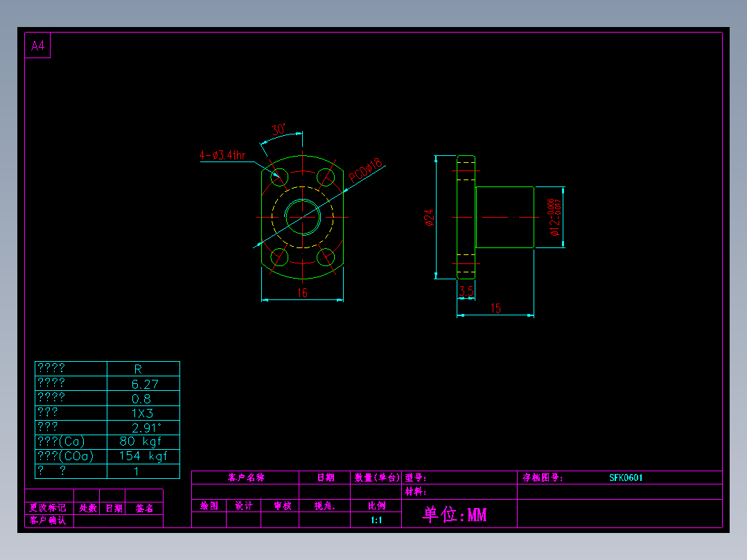The width and height of the screenshot is (747, 560).
Task: Click the ø24 flange diameter dimension
Action: [x=429, y=218]
